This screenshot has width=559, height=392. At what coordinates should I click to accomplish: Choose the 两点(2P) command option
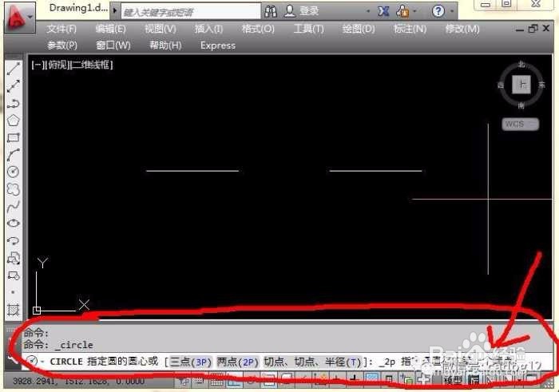click(x=237, y=362)
